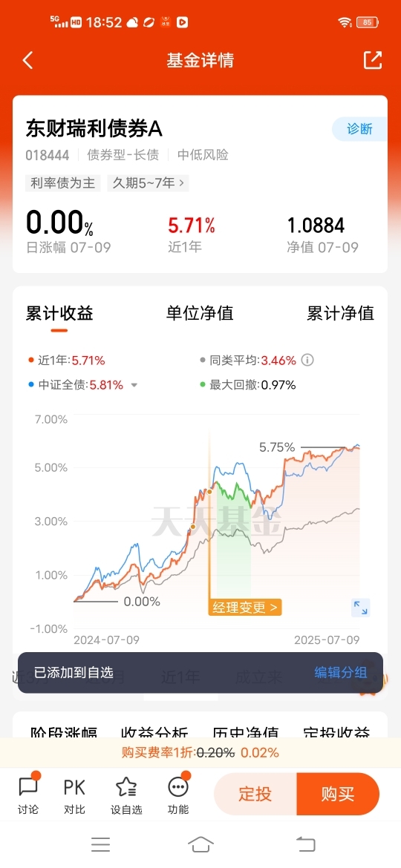401x868 pixels.
Task: Switch to the 累计净值 tab
Action: [341, 313]
